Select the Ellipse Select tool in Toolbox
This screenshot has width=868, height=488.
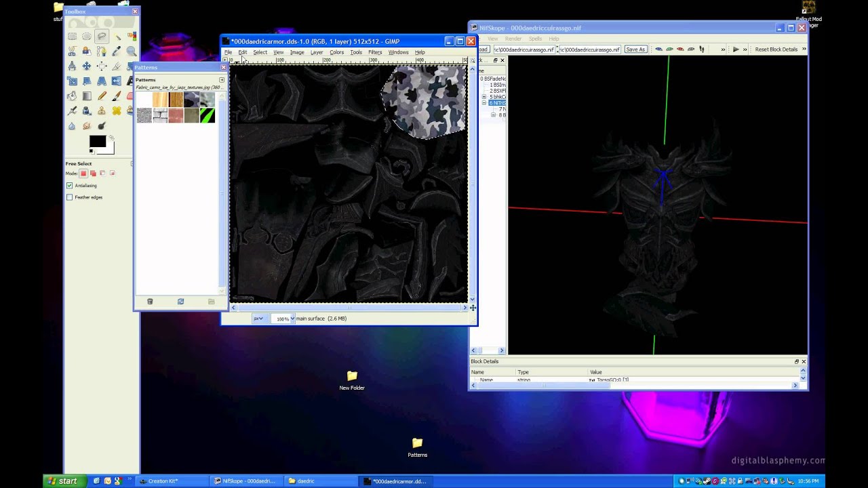click(x=87, y=37)
